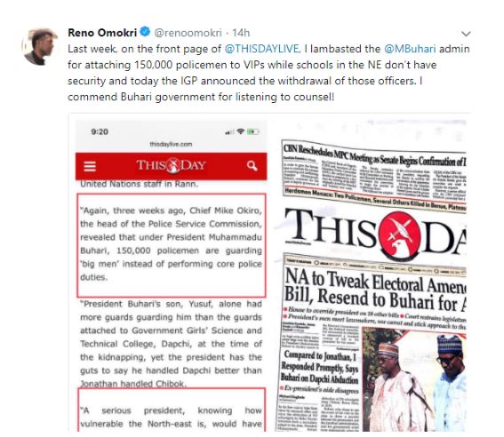
Task: Open the 14h tweet timestamp
Action: click(x=241, y=33)
